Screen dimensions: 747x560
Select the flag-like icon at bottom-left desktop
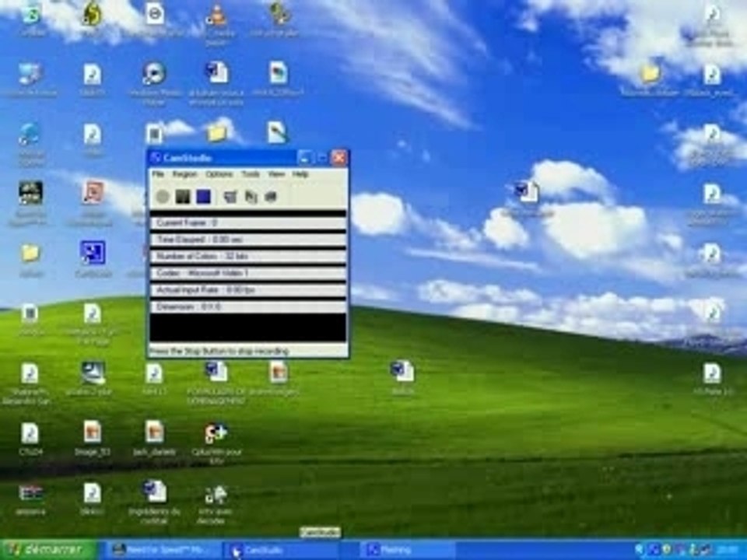30,492
